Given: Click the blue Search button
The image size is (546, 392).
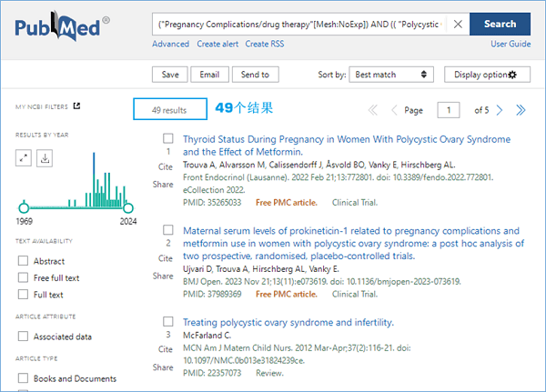Looking at the screenshot, I should (x=500, y=24).
